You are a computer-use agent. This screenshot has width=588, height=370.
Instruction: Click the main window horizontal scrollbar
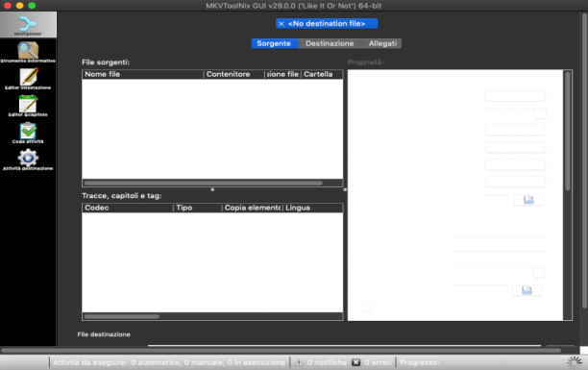click(x=281, y=351)
